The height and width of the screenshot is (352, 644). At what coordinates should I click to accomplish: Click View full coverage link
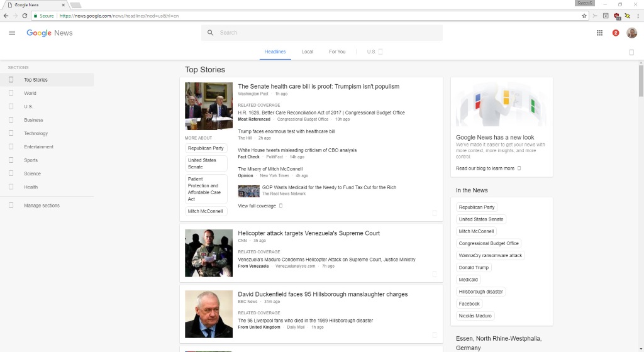pyautogui.click(x=260, y=206)
